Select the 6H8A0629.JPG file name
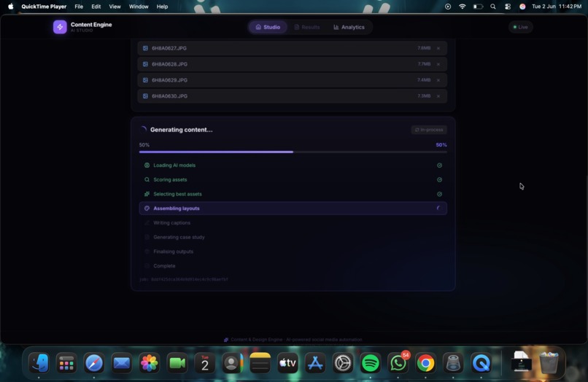The image size is (588, 382). pos(169,80)
